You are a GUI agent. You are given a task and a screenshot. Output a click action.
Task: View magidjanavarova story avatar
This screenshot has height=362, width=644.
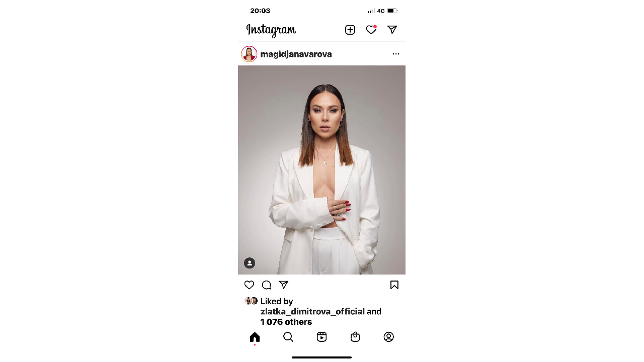coord(249,54)
